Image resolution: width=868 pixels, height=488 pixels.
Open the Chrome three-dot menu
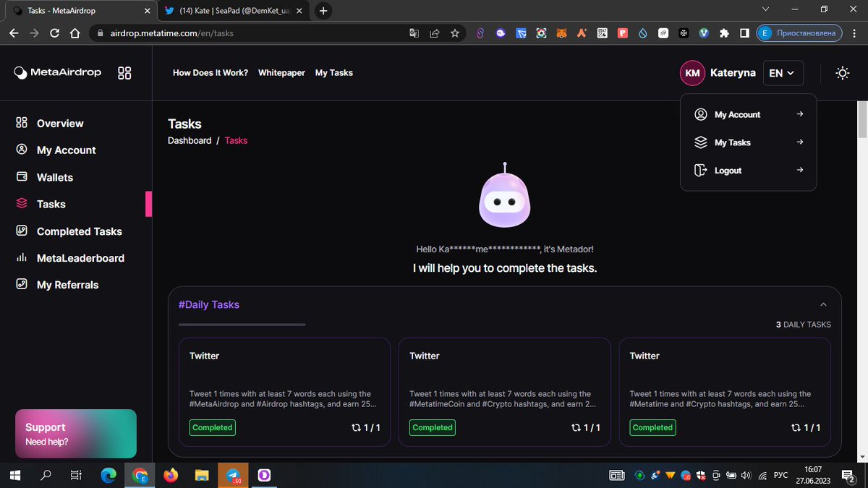[x=855, y=33]
